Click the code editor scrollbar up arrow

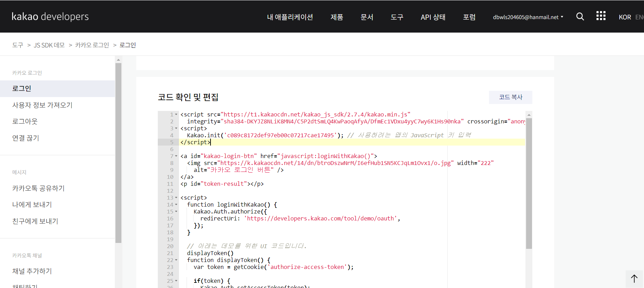pos(529,114)
